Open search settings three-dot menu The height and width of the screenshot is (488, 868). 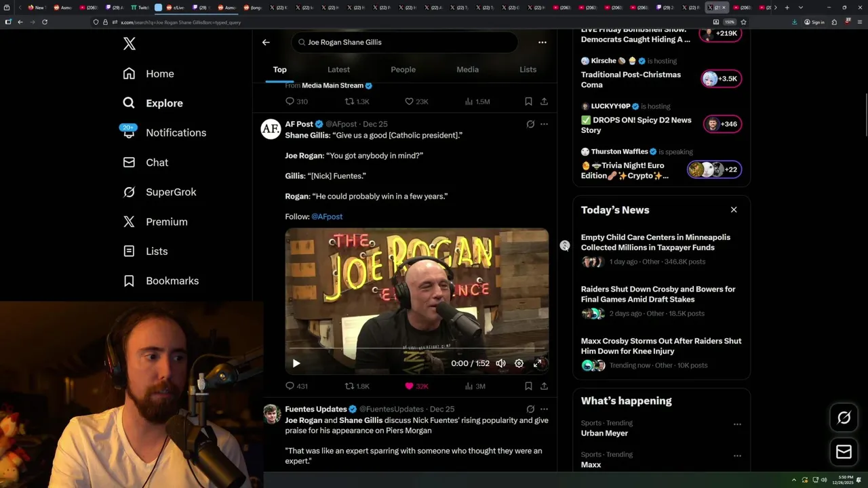coord(542,42)
